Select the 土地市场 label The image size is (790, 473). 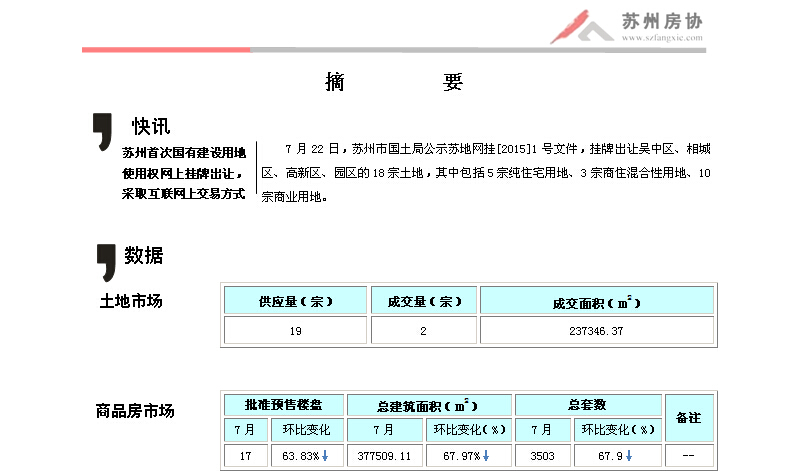tap(131, 301)
